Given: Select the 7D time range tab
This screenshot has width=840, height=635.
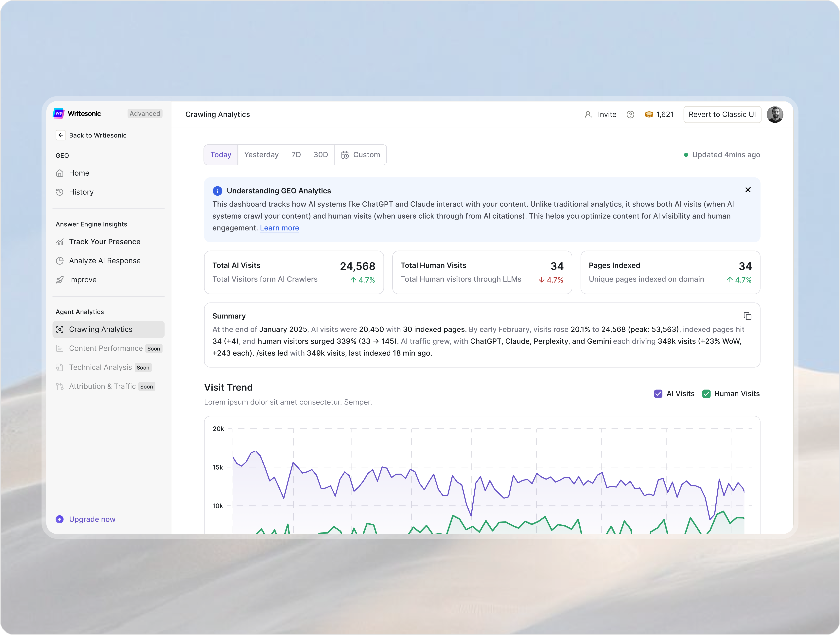Looking at the screenshot, I should tap(296, 155).
